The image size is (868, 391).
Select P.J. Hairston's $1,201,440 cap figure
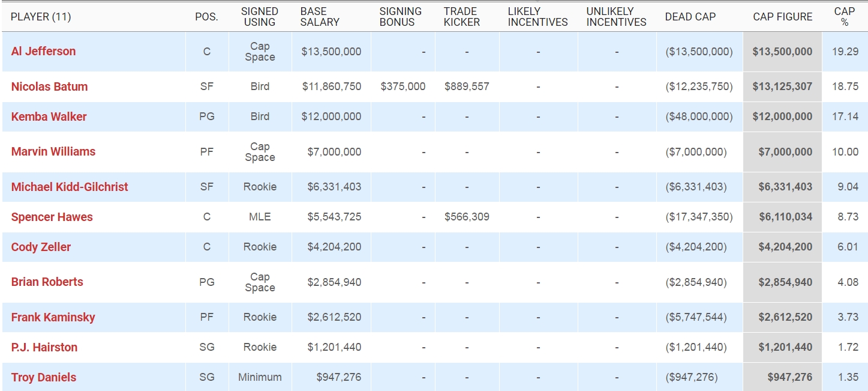[x=786, y=347]
